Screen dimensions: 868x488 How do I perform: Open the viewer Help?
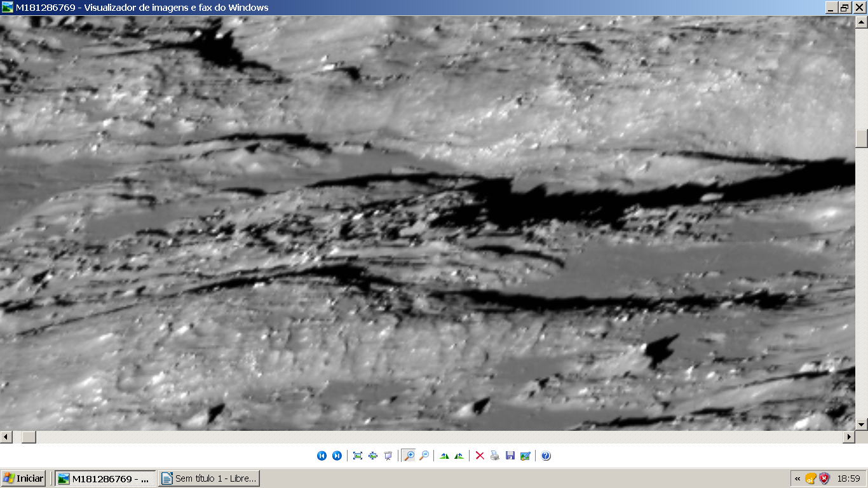coord(546,456)
